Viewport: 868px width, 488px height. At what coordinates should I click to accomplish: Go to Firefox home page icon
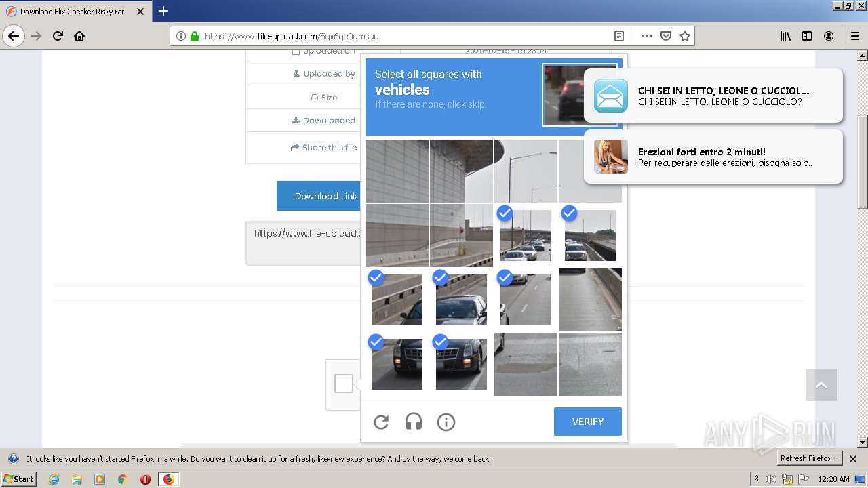pyautogui.click(x=79, y=36)
